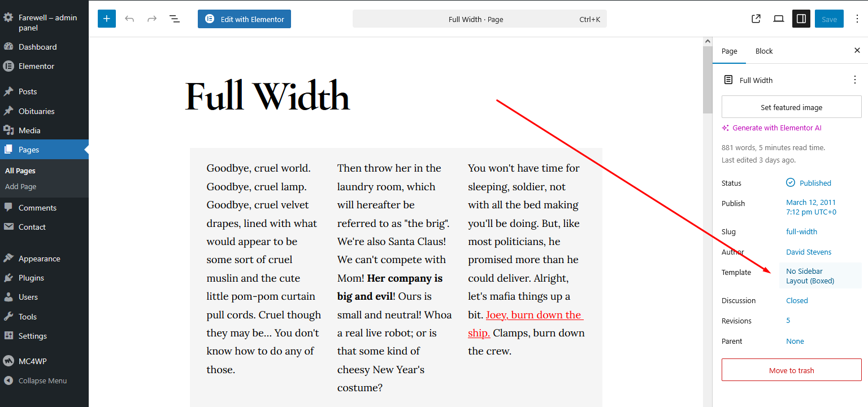The image size is (868, 407).
Task: Click the Move to trash button
Action: tap(791, 370)
